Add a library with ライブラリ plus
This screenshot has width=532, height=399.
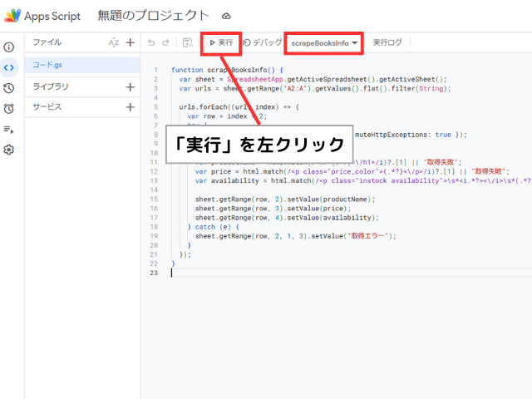coord(130,86)
